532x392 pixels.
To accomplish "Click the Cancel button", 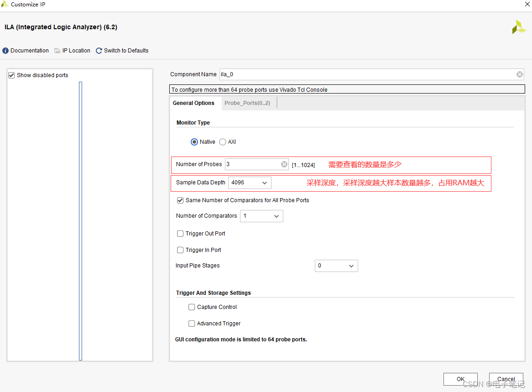I will click(x=506, y=379).
